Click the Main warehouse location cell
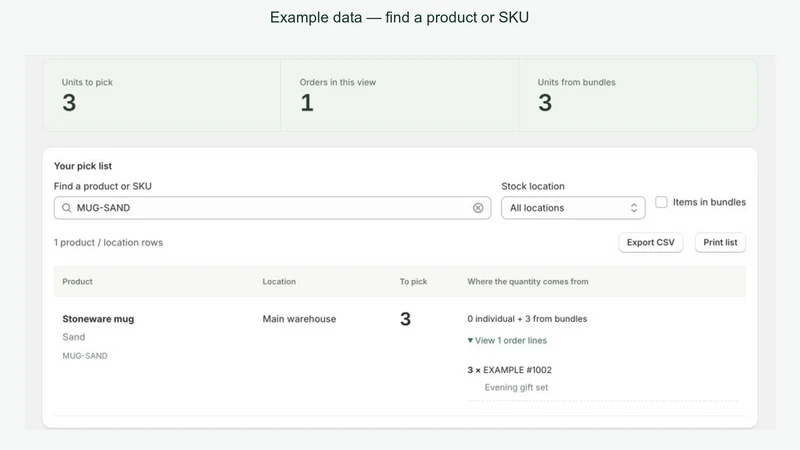The height and width of the screenshot is (450, 800). tap(299, 319)
